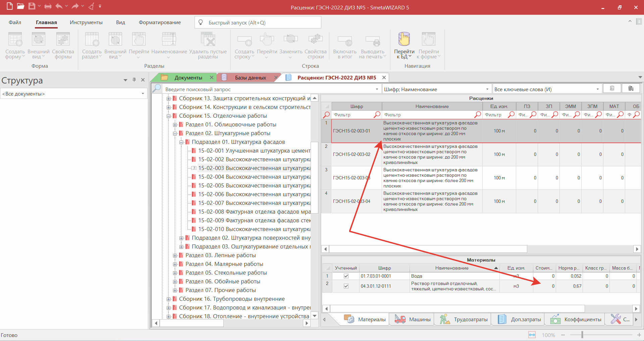The height and width of the screenshot is (341, 644).
Task: Click the Перейти к форме icon
Action: (x=429, y=39)
